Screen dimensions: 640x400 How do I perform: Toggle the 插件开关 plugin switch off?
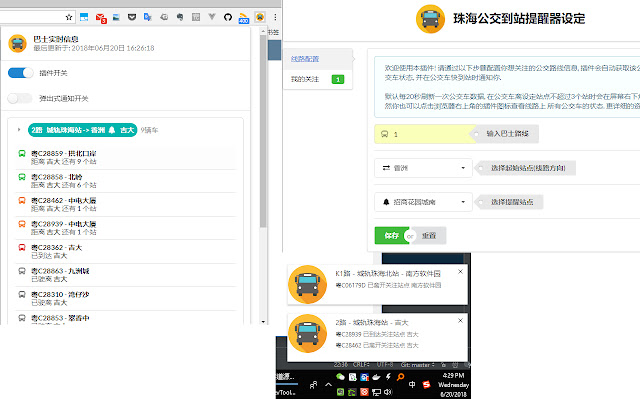pyautogui.click(x=20, y=73)
